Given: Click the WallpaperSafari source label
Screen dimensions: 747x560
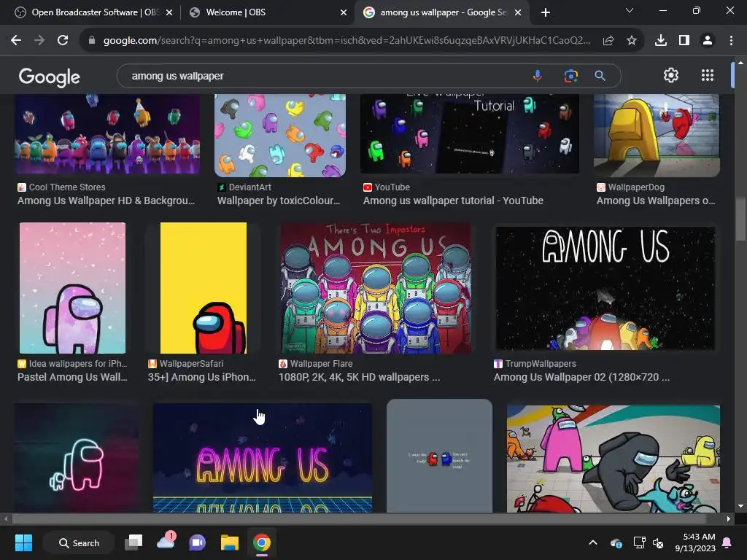Looking at the screenshot, I should click(x=191, y=364).
